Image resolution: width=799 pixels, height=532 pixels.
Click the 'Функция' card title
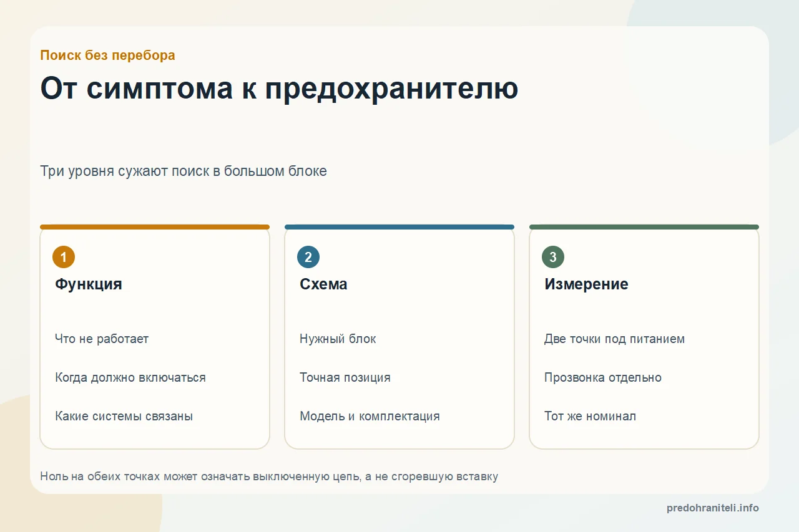tap(89, 284)
